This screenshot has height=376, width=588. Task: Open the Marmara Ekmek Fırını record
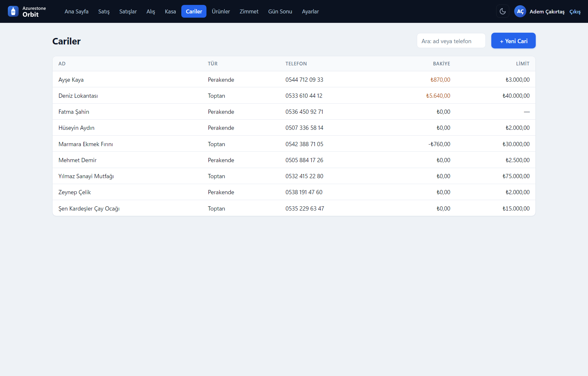tap(294, 144)
